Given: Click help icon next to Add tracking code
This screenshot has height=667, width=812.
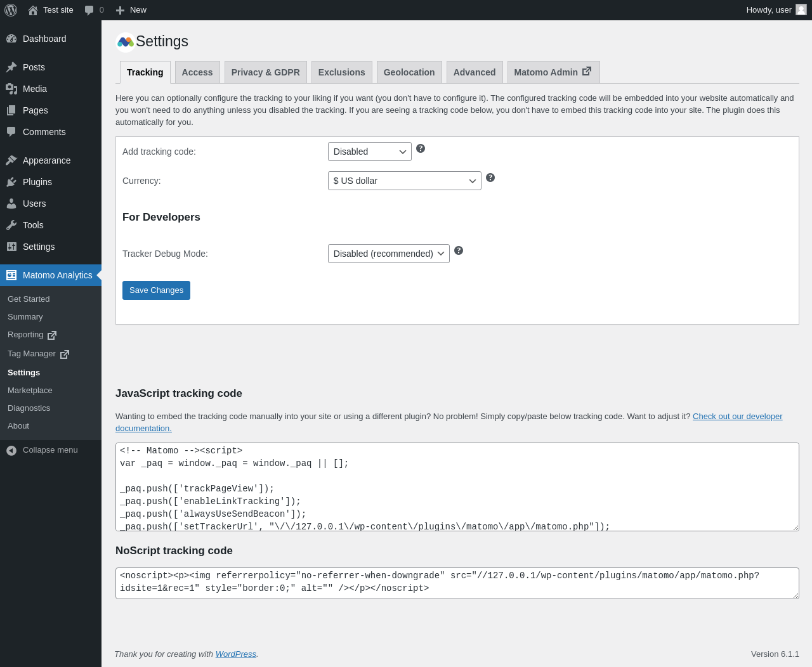Looking at the screenshot, I should [x=421, y=148].
